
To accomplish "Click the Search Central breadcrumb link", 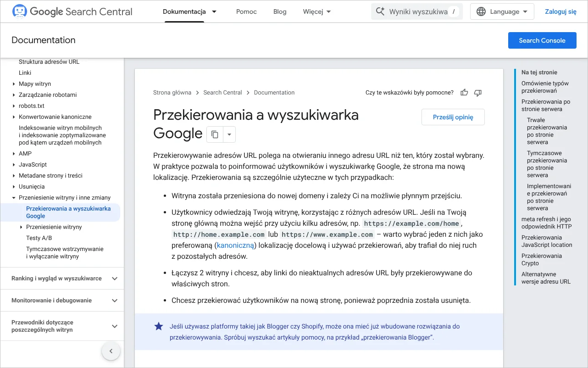I will point(222,93).
